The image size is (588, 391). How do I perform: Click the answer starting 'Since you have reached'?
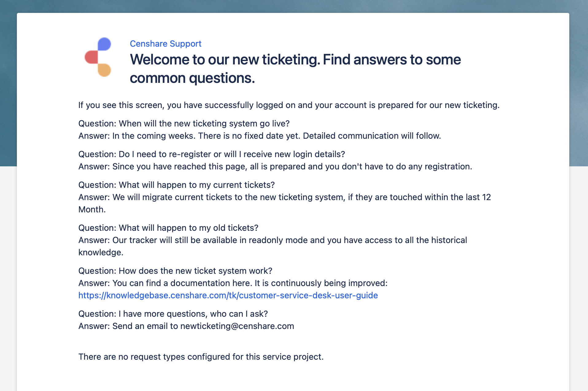pyautogui.click(x=275, y=166)
